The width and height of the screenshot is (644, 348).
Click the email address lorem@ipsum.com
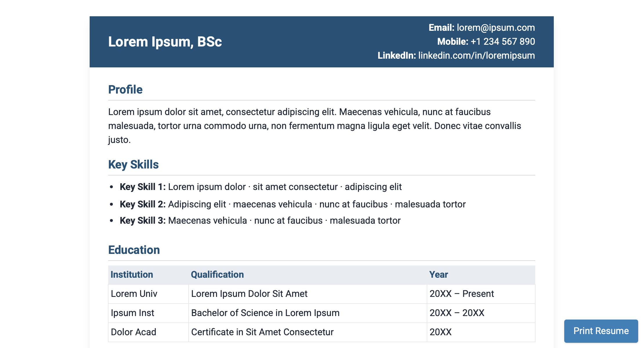coord(495,27)
